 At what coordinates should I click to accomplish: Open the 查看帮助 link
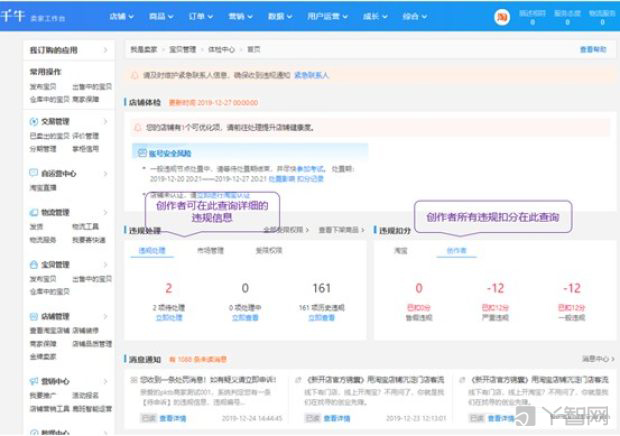(x=592, y=48)
